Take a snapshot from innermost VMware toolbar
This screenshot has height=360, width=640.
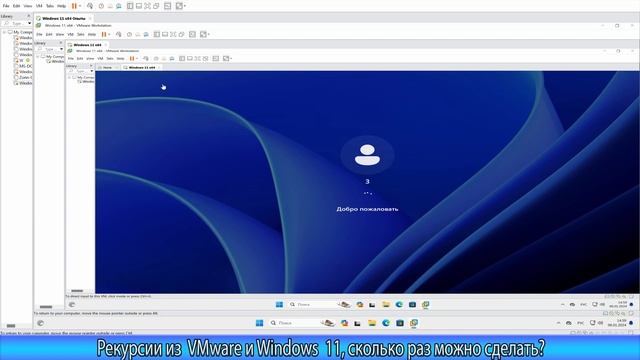click(156, 59)
